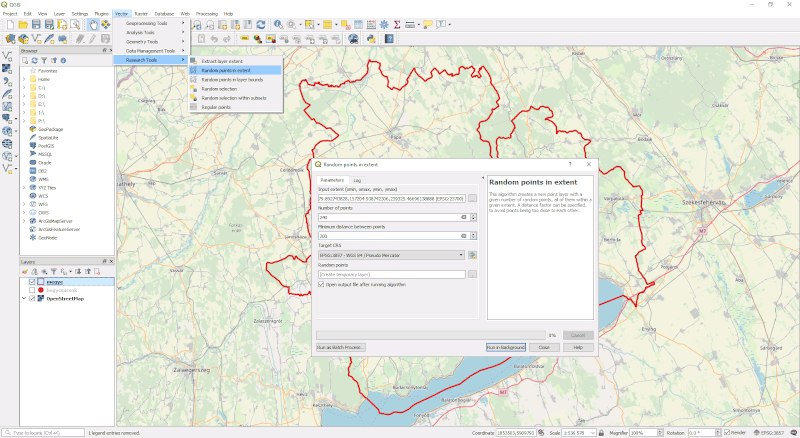The height and width of the screenshot is (438, 800).
Task: Select the Pan Map hand tool
Action: click(x=93, y=25)
